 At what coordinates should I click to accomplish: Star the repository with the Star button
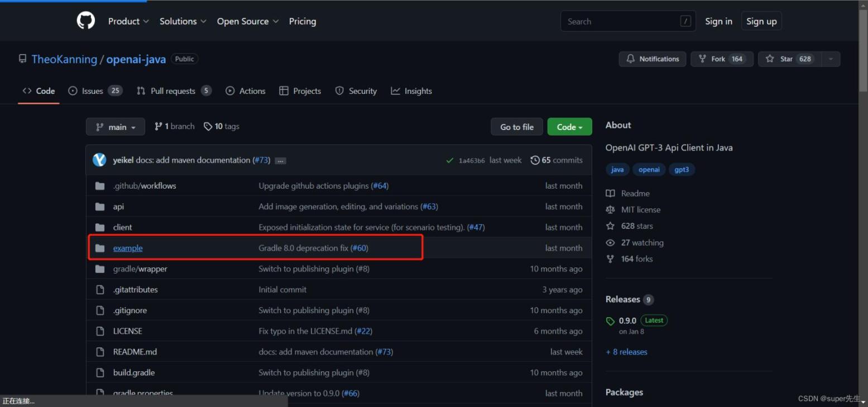[789, 59]
